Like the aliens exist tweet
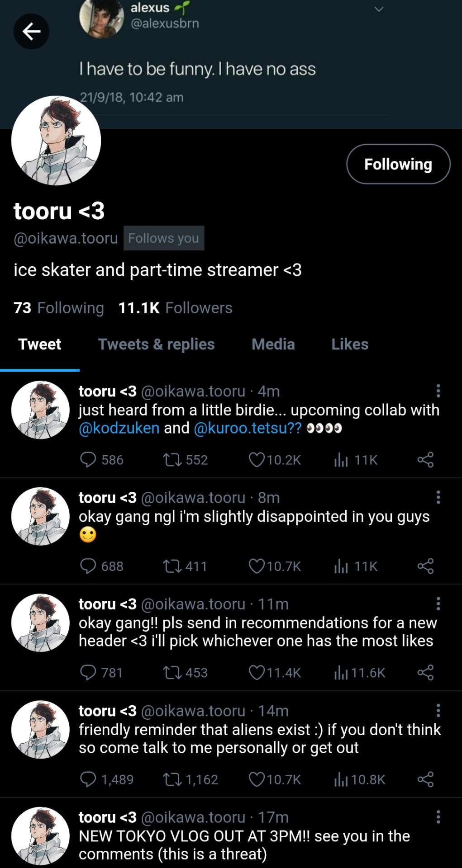The height and width of the screenshot is (868, 462). [x=257, y=779]
